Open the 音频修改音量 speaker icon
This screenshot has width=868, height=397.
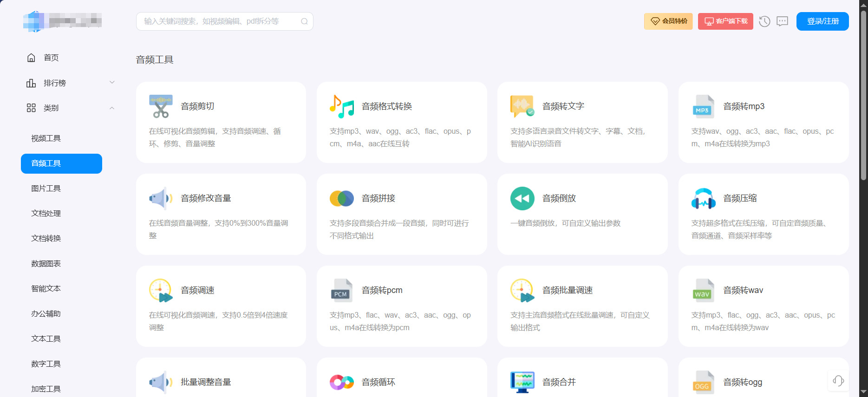[x=161, y=198]
